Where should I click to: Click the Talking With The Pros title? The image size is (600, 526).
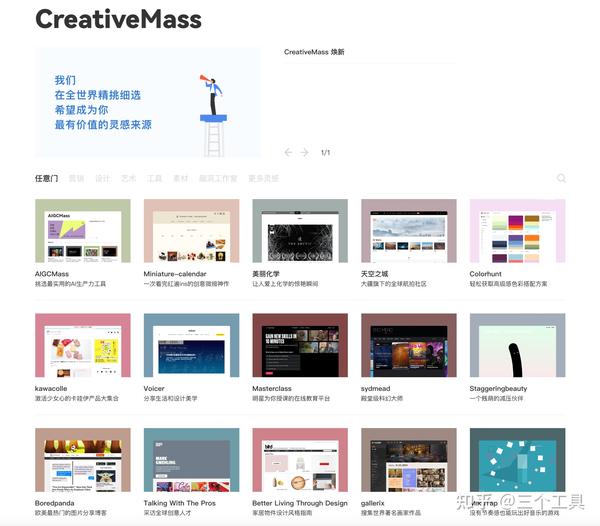(x=179, y=503)
